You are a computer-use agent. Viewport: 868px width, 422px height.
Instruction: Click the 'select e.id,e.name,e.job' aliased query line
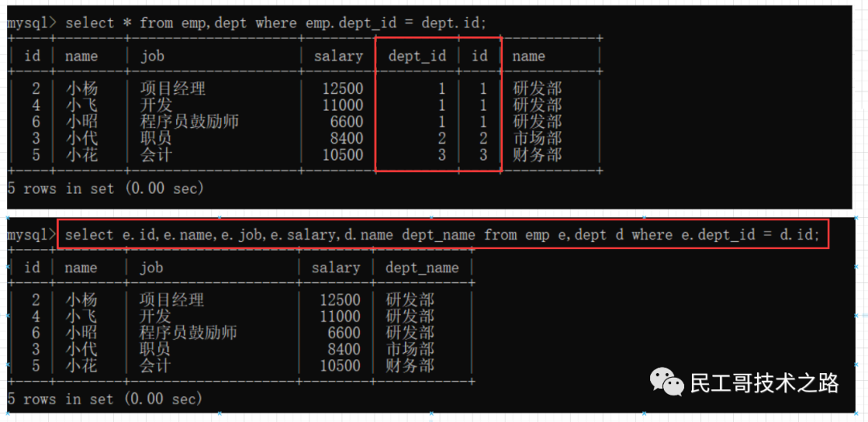click(442, 236)
